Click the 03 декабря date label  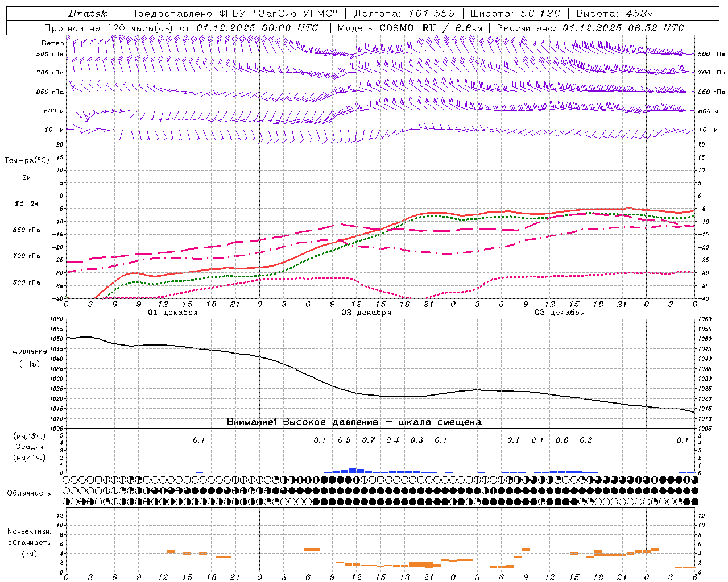pyautogui.click(x=560, y=313)
